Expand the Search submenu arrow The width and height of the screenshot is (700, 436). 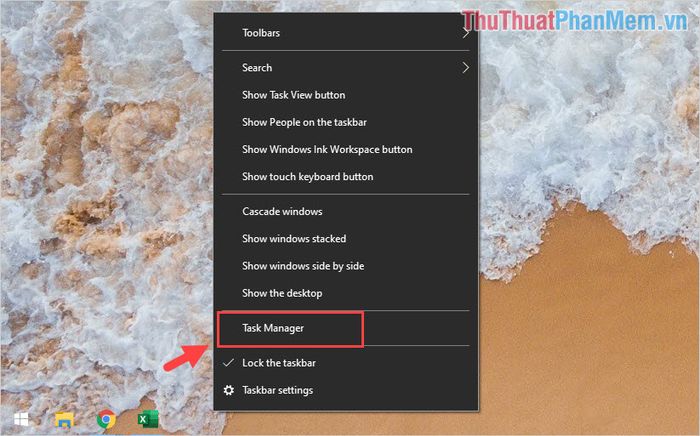coord(466,68)
